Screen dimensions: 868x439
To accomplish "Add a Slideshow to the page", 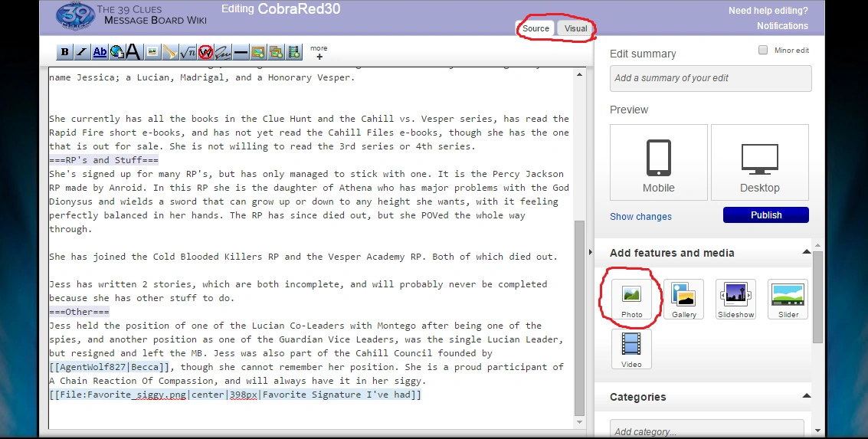I will click(735, 299).
